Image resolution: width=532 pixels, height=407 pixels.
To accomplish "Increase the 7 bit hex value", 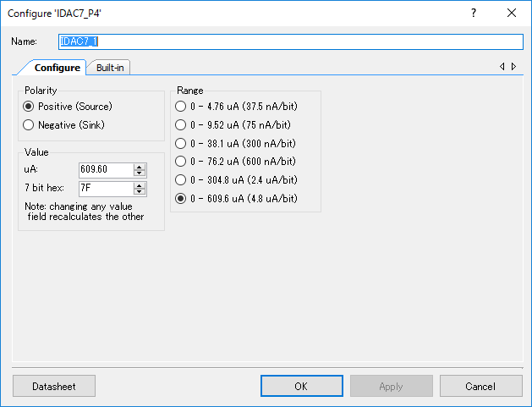I will 140,185.
